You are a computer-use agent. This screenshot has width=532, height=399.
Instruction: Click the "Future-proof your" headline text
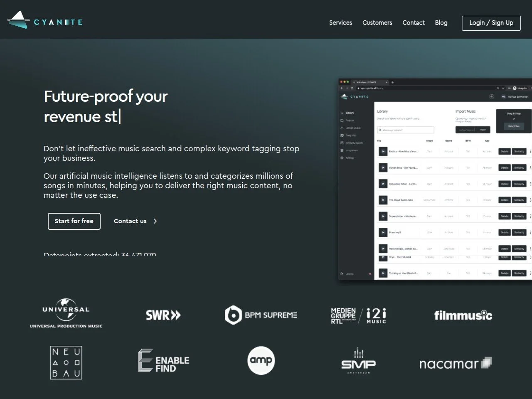tap(106, 96)
